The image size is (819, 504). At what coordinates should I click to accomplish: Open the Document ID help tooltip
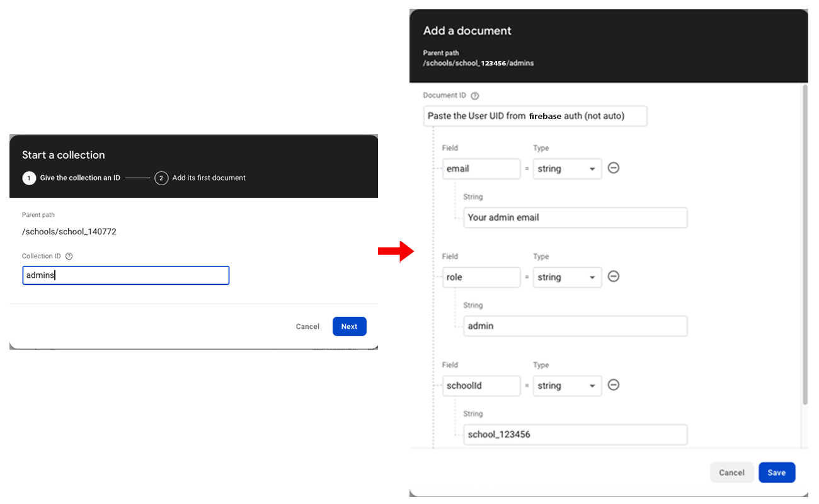click(474, 95)
